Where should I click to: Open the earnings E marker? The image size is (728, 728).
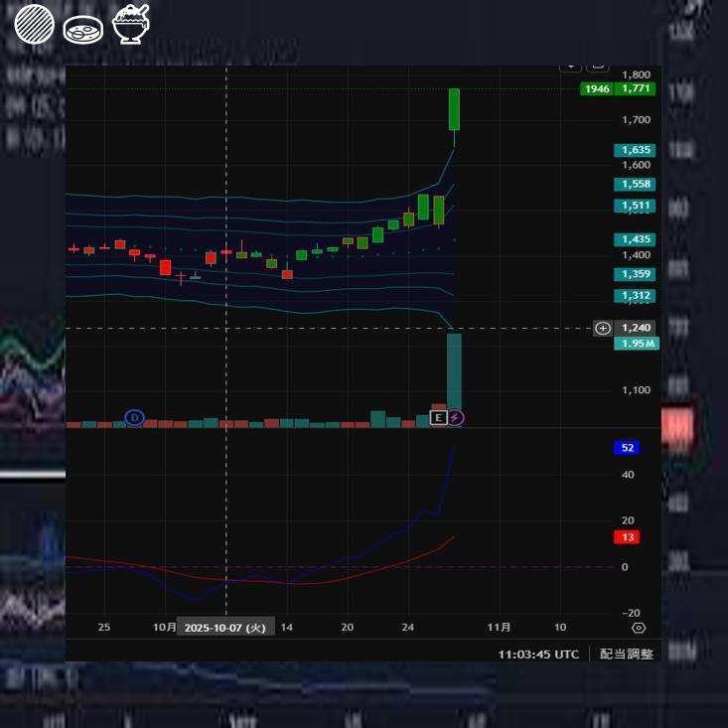438,417
